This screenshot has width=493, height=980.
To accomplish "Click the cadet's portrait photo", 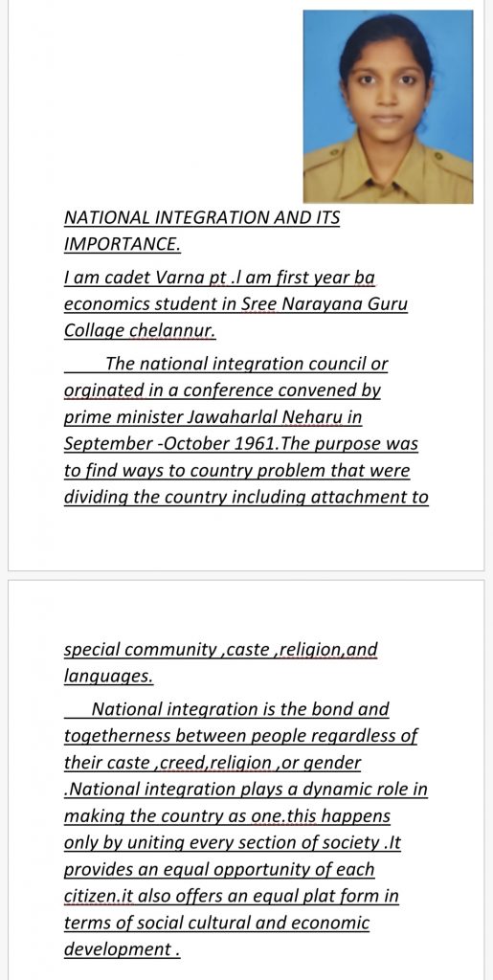I will [x=388, y=107].
